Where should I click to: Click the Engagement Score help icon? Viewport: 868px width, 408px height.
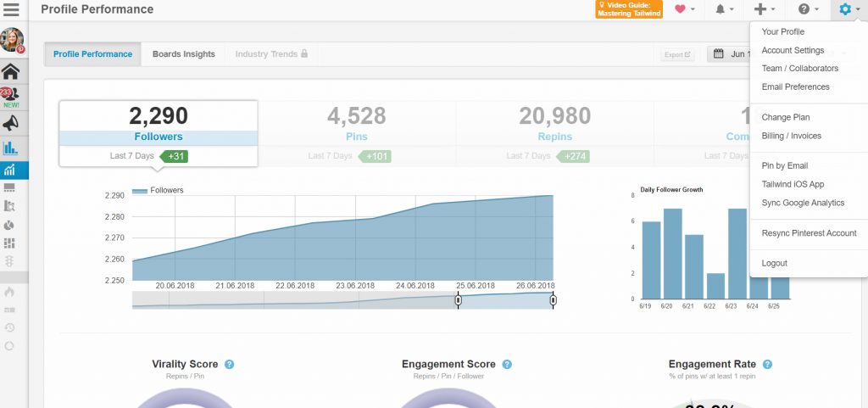coord(507,365)
